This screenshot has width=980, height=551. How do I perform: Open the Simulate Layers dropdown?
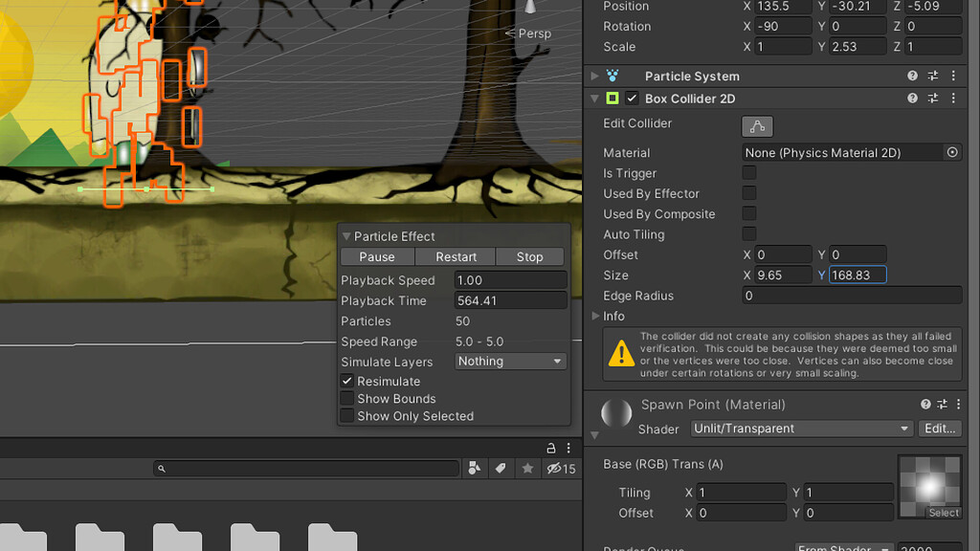(x=509, y=362)
